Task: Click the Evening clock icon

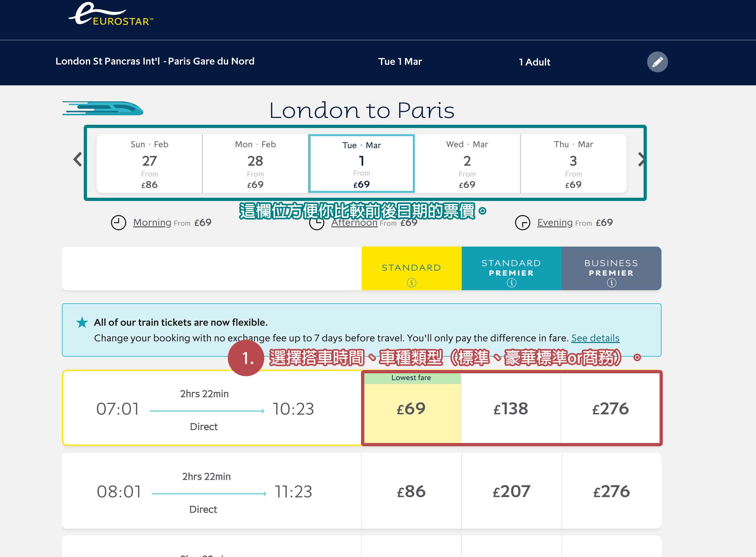Action: tap(522, 222)
